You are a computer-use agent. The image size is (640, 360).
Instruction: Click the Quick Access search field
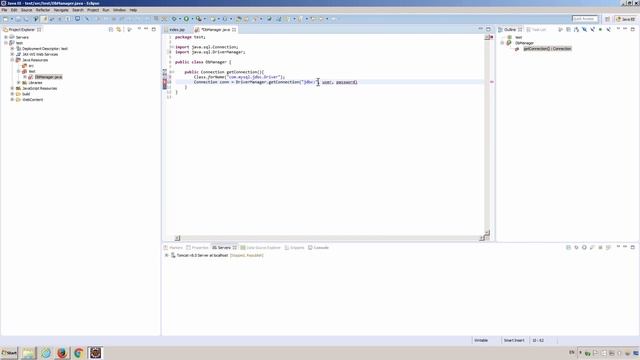coord(585,19)
